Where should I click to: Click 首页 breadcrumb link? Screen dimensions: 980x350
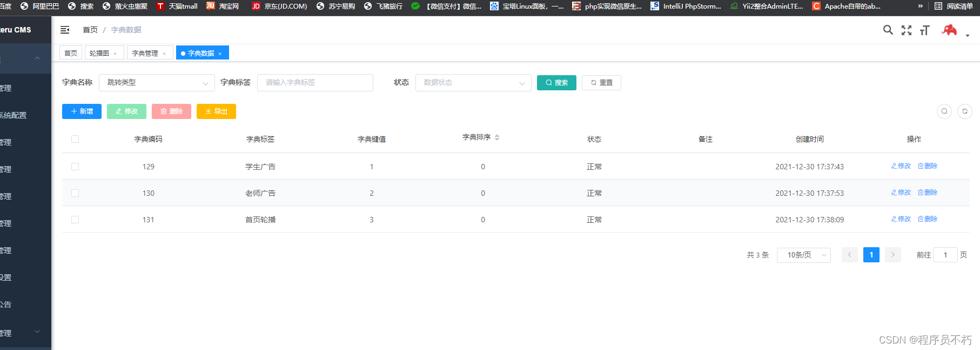pyautogui.click(x=90, y=30)
